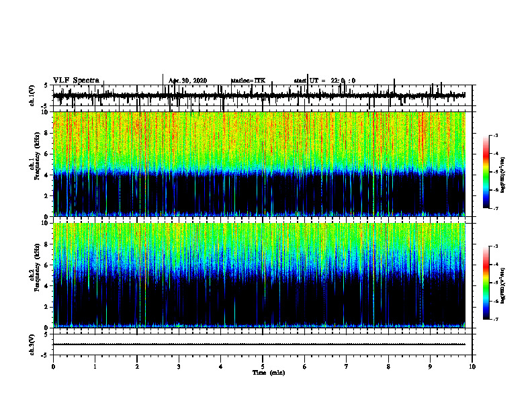Click the "Time (min)" x-axis label
Viewport: 532px width, 411px height.
coord(269,373)
